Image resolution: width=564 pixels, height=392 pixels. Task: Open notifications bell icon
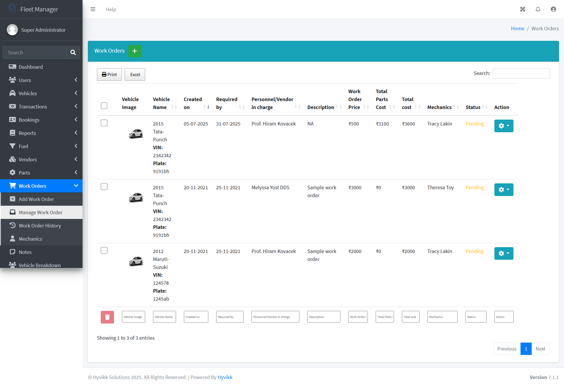coord(538,9)
